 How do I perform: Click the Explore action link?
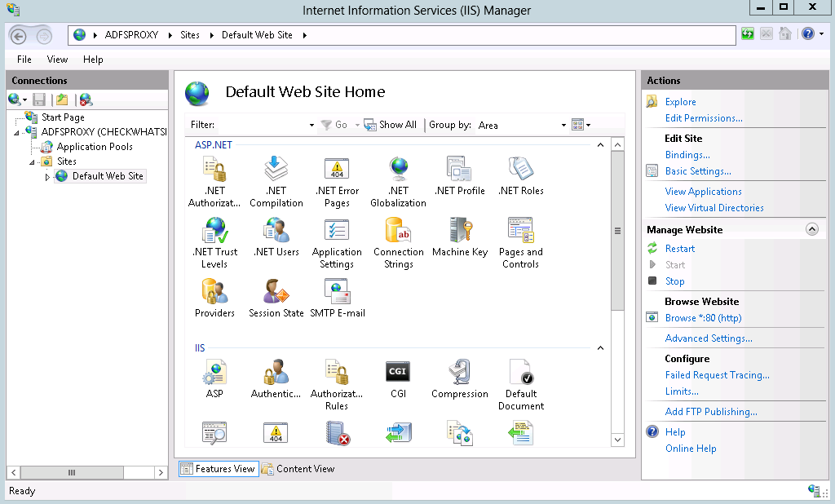(x=680, y=102)
